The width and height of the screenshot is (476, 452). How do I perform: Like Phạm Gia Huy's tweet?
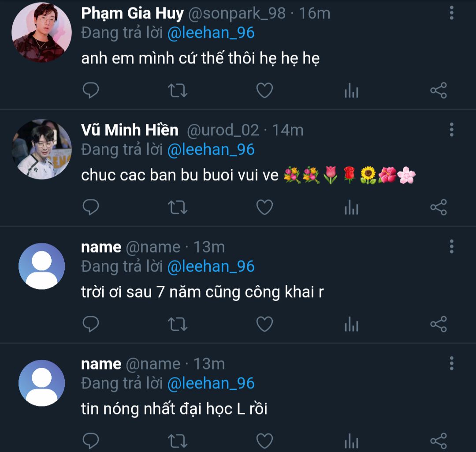point(264,90)
